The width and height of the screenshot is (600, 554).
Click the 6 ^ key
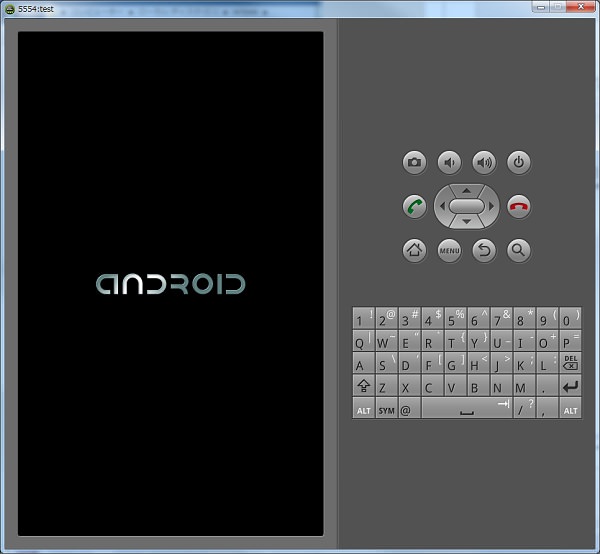pyautogui.click(x=478, y=318)
